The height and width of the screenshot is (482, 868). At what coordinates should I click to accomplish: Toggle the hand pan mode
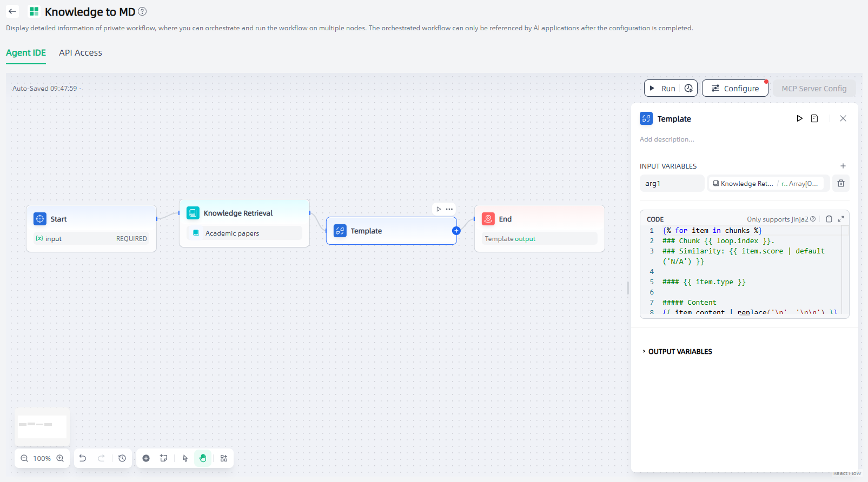pos(203,458)
